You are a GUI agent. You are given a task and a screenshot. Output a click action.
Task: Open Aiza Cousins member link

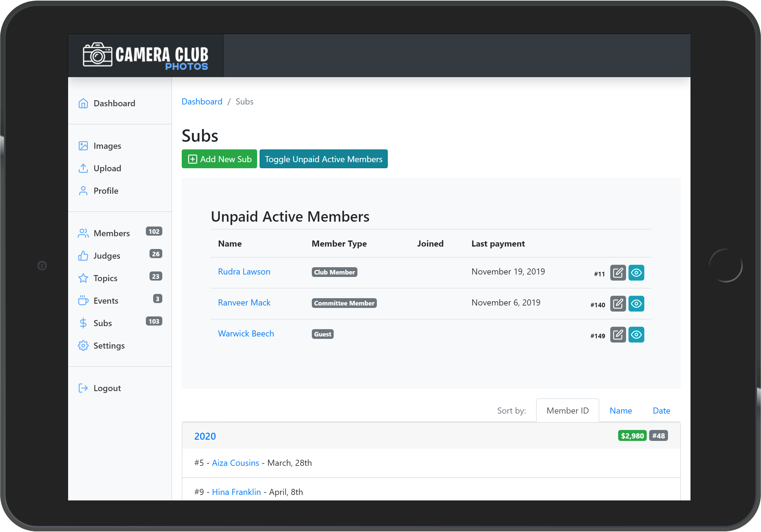pos(235,463)
